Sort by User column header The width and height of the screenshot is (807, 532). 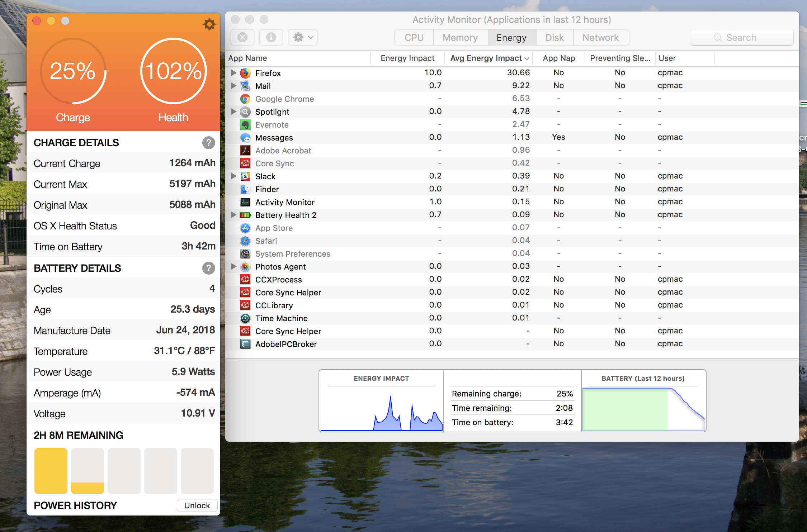tap(685, 58)
